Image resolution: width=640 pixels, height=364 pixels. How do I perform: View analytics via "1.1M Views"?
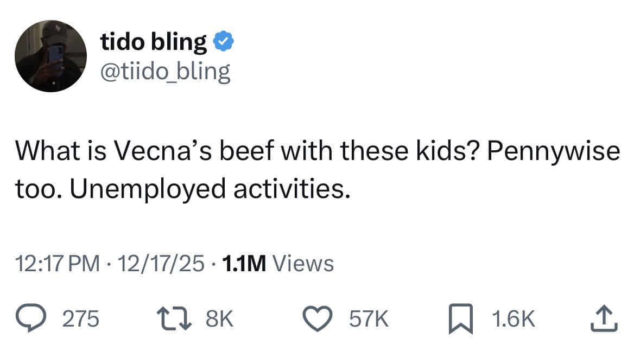[278, 264]
